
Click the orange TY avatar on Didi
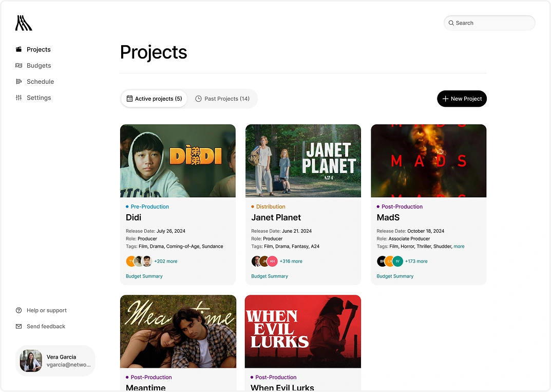pos(131,261)
